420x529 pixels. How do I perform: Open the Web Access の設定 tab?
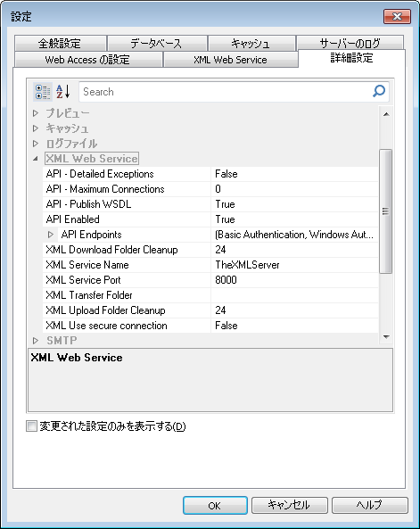88,60
